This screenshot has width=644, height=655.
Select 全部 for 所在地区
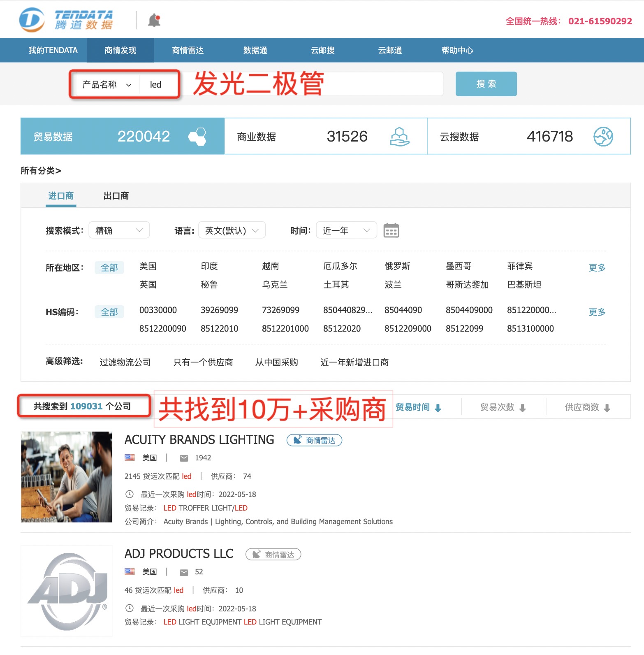[x=109, y=268]
